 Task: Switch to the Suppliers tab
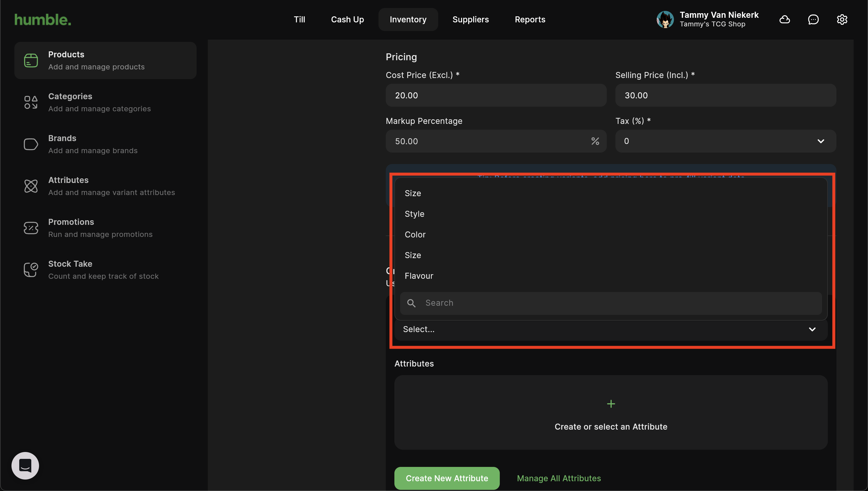click(470, 20)
